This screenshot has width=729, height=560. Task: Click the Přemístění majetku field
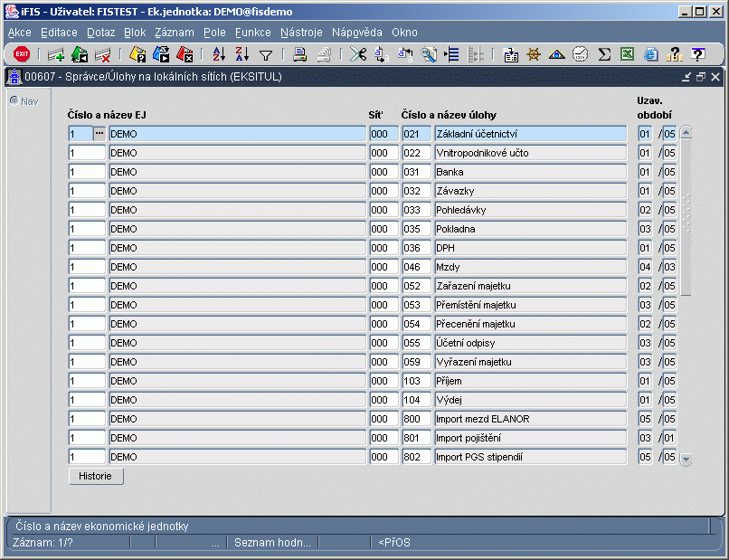click(x=531, y=305)
